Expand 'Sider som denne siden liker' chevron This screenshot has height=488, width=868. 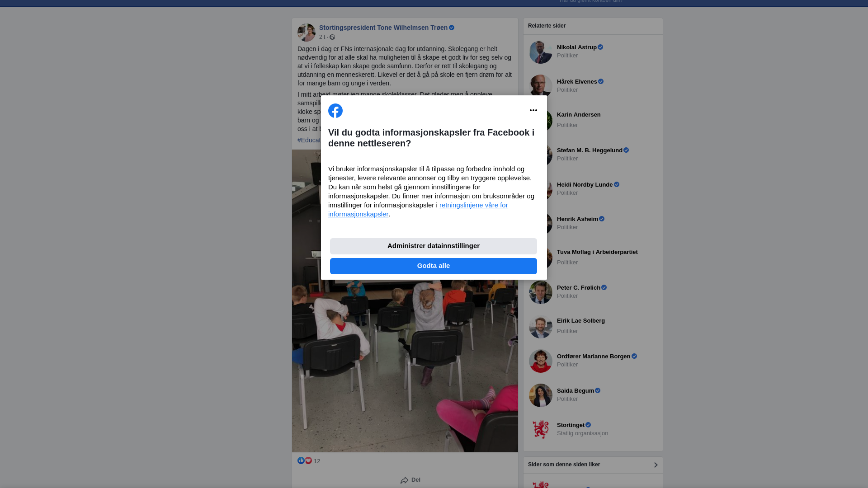point(656,465)
